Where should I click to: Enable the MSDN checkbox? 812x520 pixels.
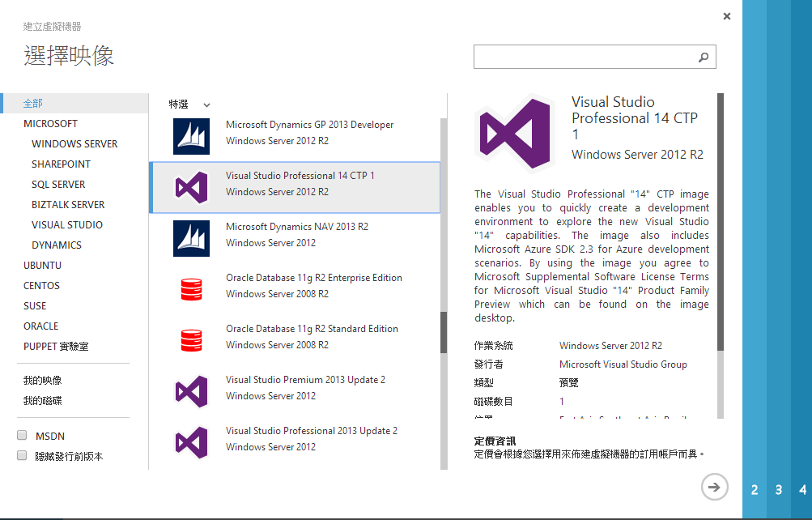click(22, 436)
